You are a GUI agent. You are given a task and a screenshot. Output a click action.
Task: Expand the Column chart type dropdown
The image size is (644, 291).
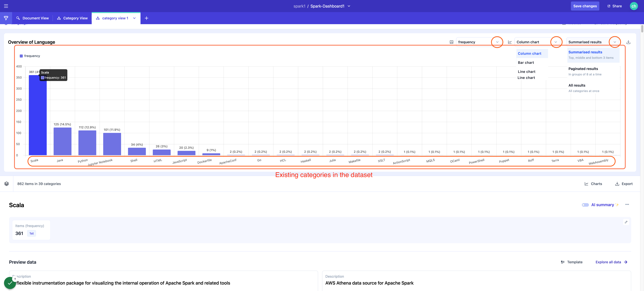(x=555, y=42)
